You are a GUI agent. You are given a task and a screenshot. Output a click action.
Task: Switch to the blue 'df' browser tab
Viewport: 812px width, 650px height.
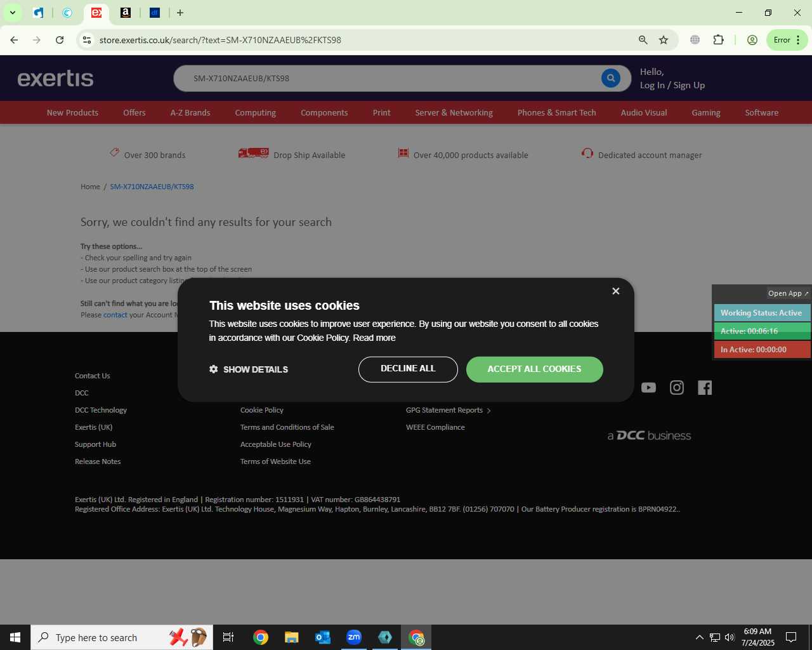[155, 13]
